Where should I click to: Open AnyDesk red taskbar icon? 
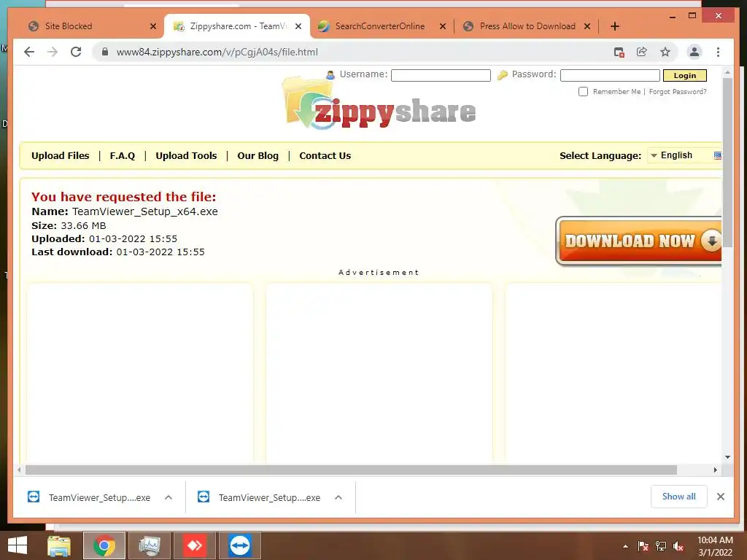[x=195, y=545]
